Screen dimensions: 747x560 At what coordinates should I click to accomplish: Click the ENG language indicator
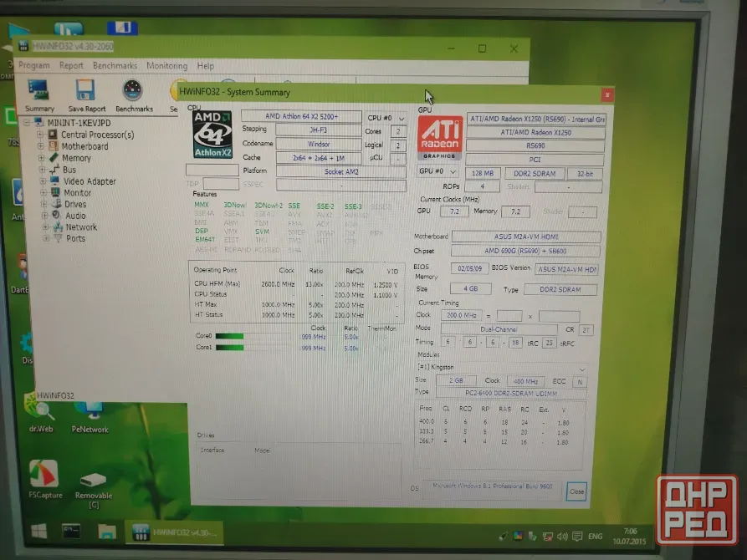(x=595, y=537)
